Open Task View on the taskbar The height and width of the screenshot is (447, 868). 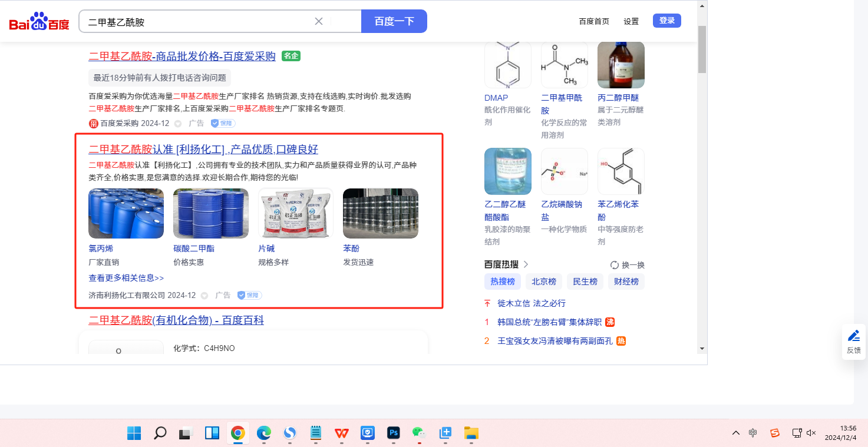186,433
